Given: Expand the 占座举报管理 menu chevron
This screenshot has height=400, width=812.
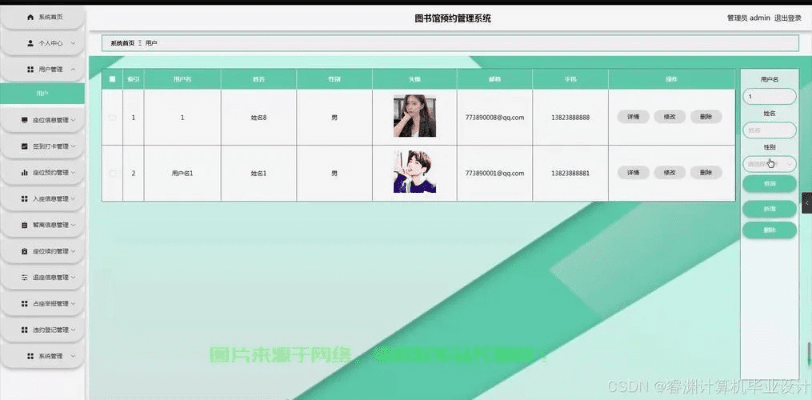Looking at the screenshot, I should pos(73,304).
